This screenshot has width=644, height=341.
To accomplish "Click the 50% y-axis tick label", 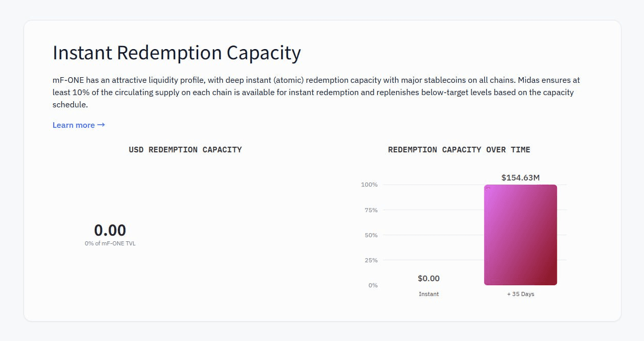I will coord(370,235).
